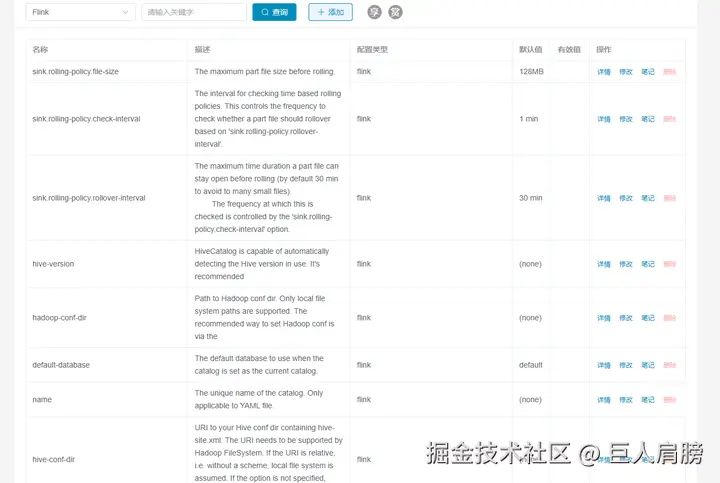720x483 pixels.
Task: Click 删除 for the name row
Action: point(670,400)
